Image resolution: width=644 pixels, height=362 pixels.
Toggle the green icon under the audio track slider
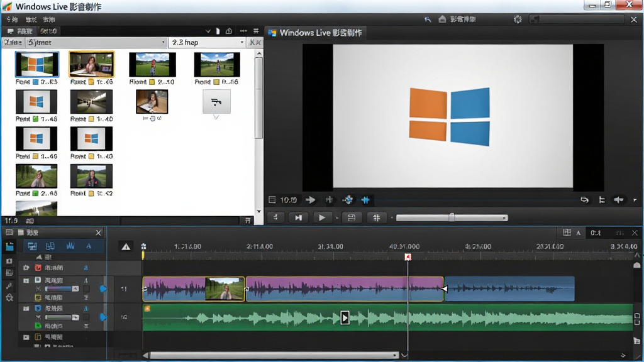coord(38,326)
